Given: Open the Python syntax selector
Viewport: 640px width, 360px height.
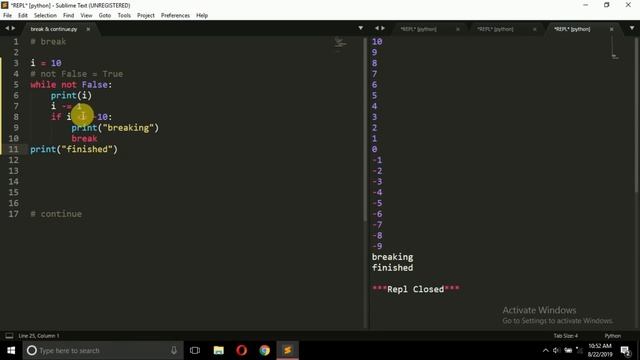Looking at the screenshot, I should point(612,336).
